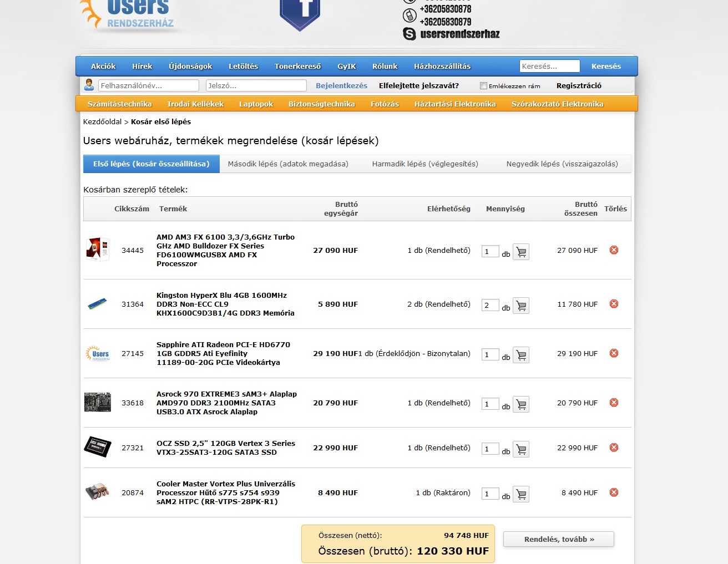Open the Cooler Master cooler thumbnail
This screenshot has width=728, height=564.
[98, 491]
